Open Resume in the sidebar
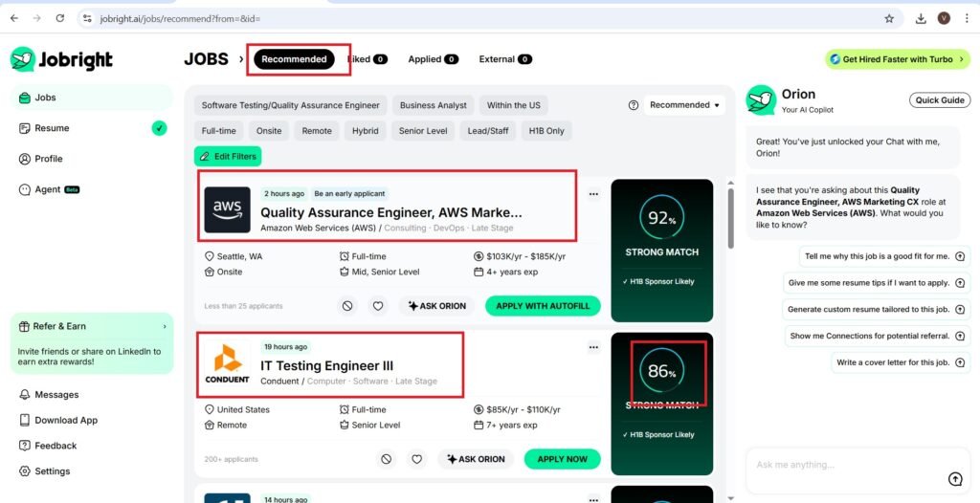This screenshot has width=980, height=503. tap(52, 128)
